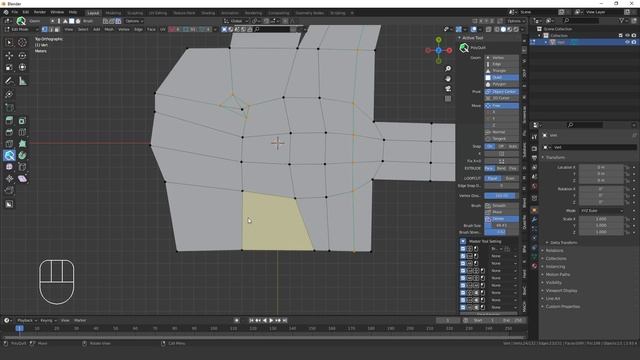Screen dimensions: 640x360
Task: Click the Scale X field
Action: [601, 219]
